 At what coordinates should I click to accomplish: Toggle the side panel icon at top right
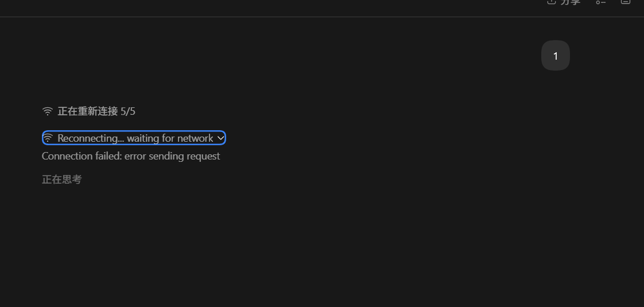coord(626,2)
